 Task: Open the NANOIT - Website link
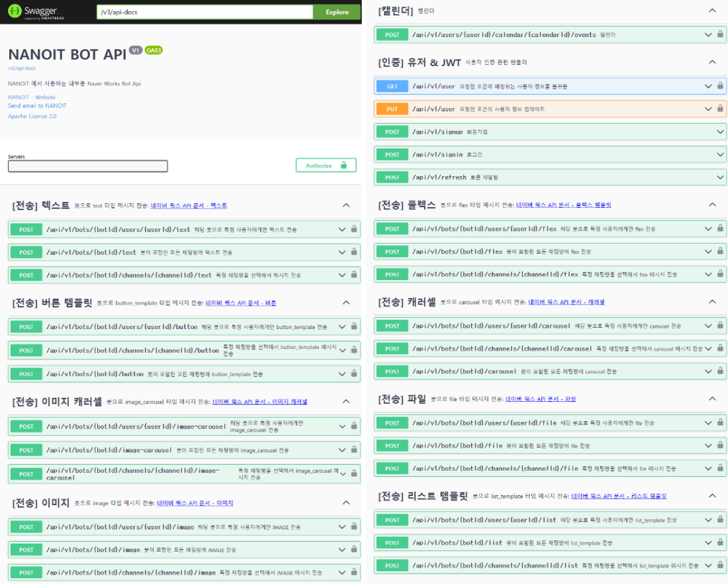coord(32,97)
